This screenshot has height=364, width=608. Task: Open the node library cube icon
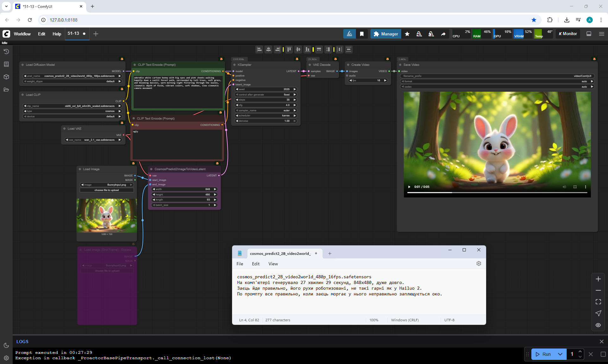[x=6, y=77]
